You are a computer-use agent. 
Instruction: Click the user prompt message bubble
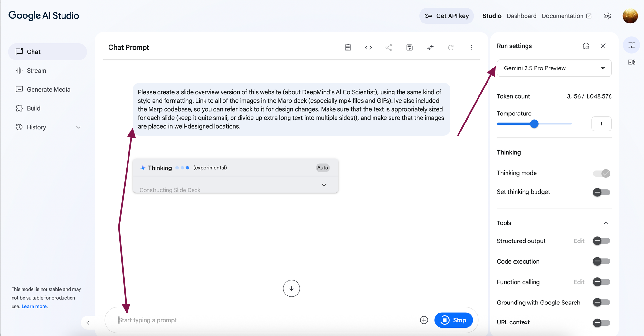point(291,109)
